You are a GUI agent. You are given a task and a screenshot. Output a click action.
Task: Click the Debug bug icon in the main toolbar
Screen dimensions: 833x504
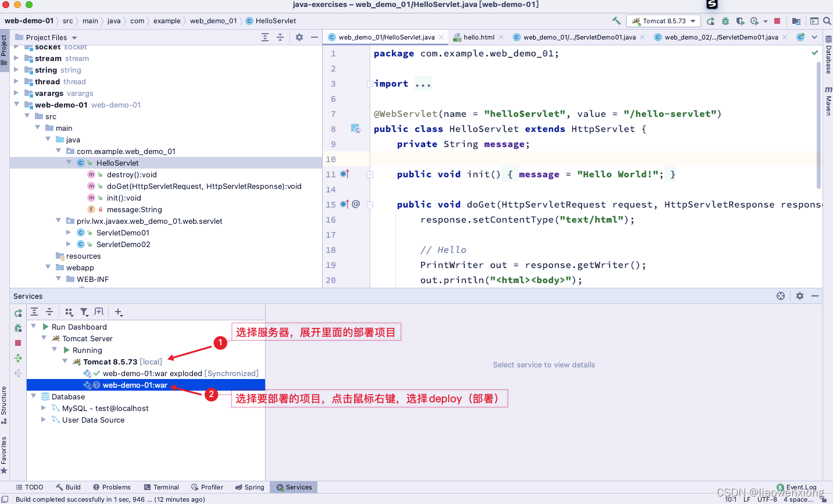point(725,21)
